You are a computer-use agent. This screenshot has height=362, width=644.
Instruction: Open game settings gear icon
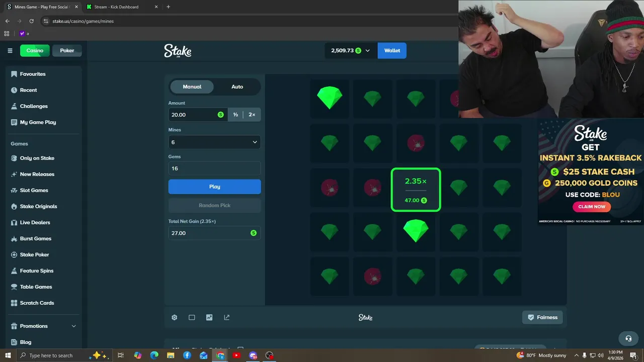[x=174, y=317]
